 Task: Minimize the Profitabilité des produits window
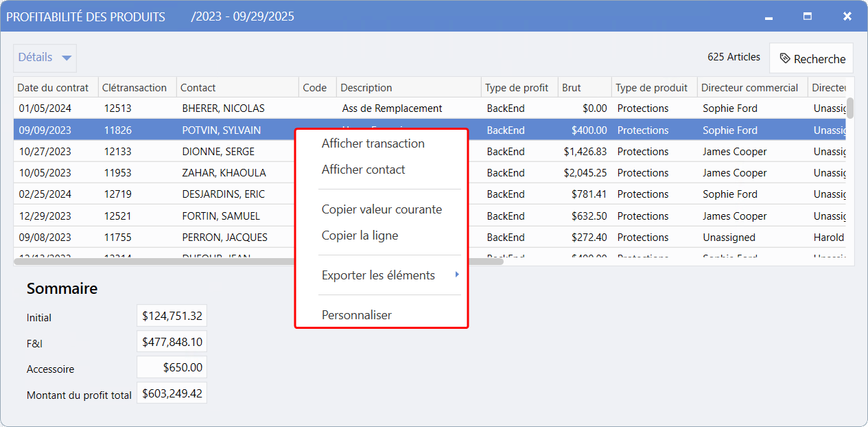pyautogui.click(x=769, y=16)
